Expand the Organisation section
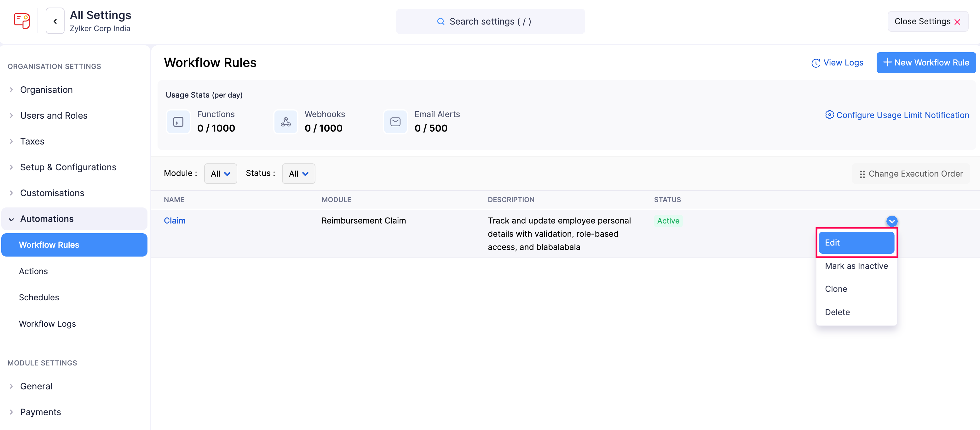Screen dimensions: 980x430 (x=75, y=90)
